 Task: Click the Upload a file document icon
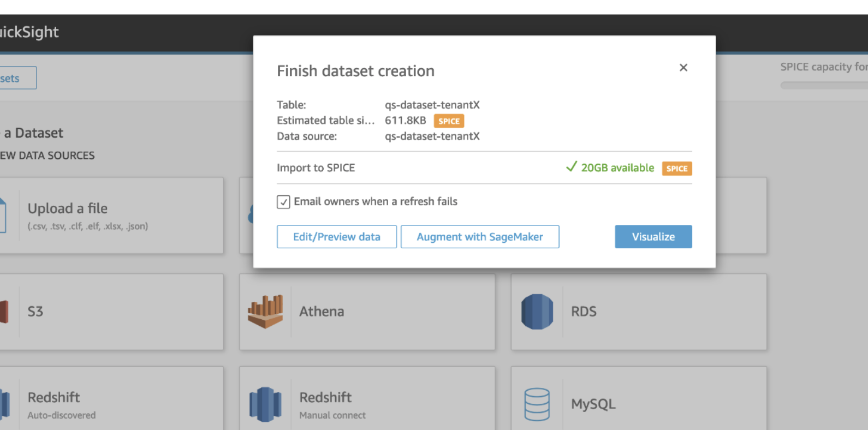(x=3, y=216)
